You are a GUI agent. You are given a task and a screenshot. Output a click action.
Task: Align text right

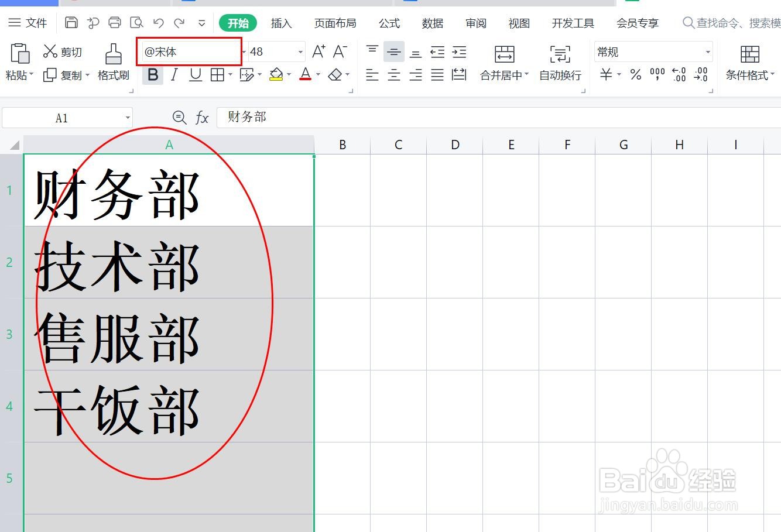(x=416, y=74)
